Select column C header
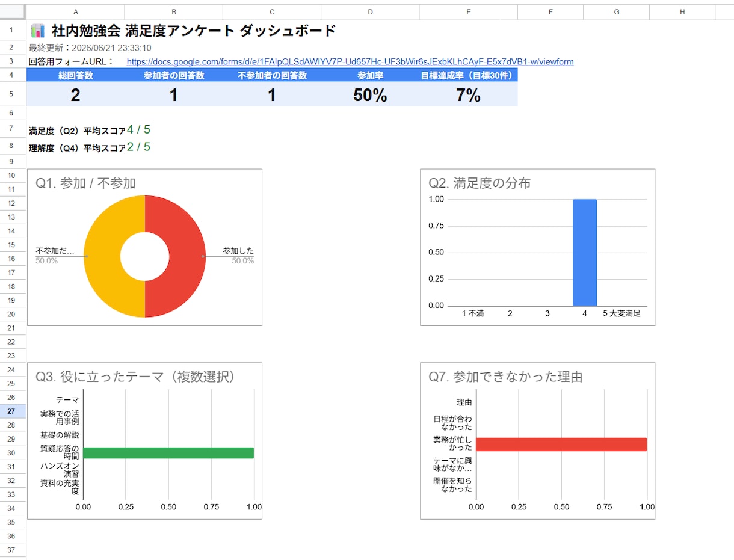The image size is (734, 560). tap(272, 12)
